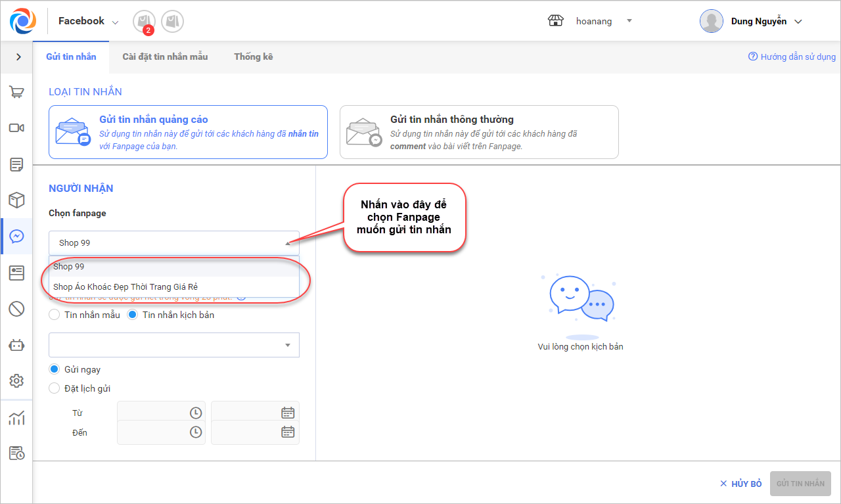The height and width of the screenshot is (504, 841).
Task: Expand the empty script selection dropdown
Action: point(287,345)
